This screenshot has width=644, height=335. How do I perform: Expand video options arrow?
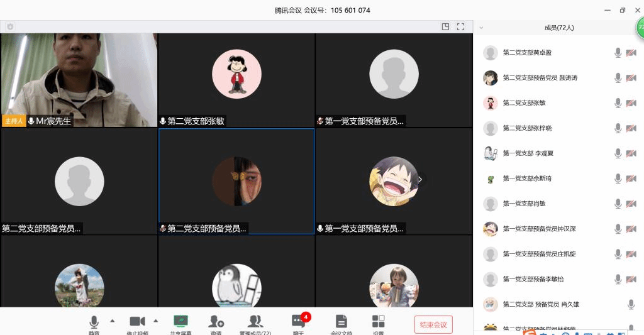156,321
